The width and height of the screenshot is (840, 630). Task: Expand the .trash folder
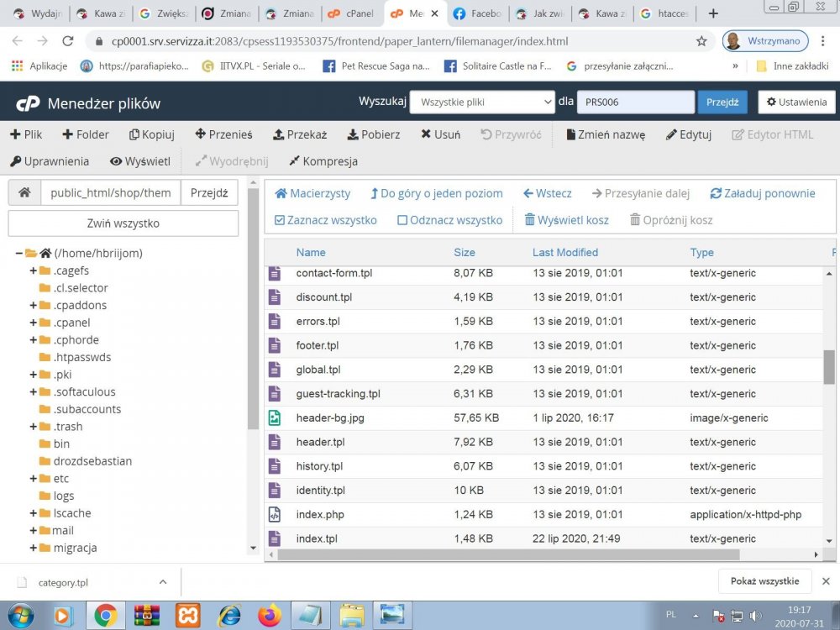tap(34, 427)
